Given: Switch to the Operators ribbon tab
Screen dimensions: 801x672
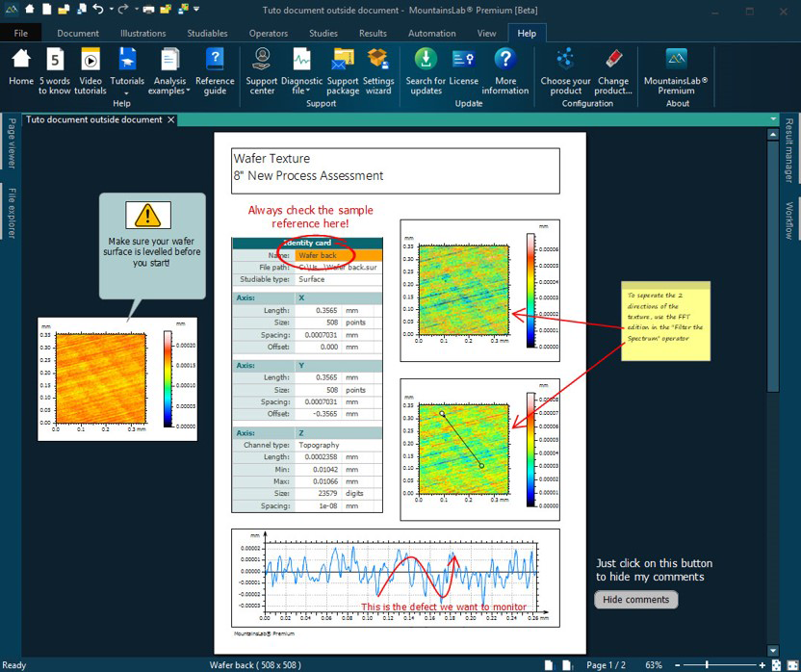Looking at the screenshot, I should (268, 33).
